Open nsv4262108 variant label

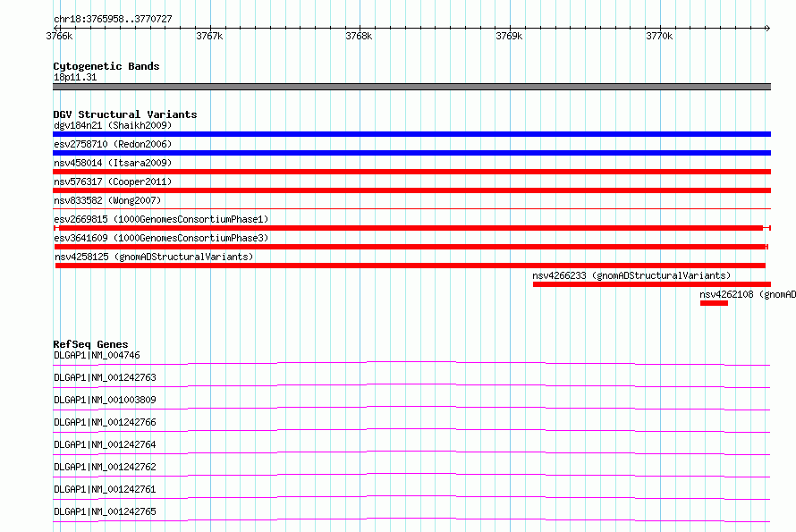[748, 294]
